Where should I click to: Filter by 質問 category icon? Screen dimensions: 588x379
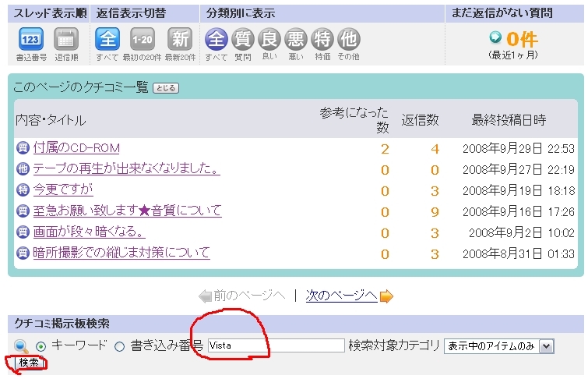243,39
